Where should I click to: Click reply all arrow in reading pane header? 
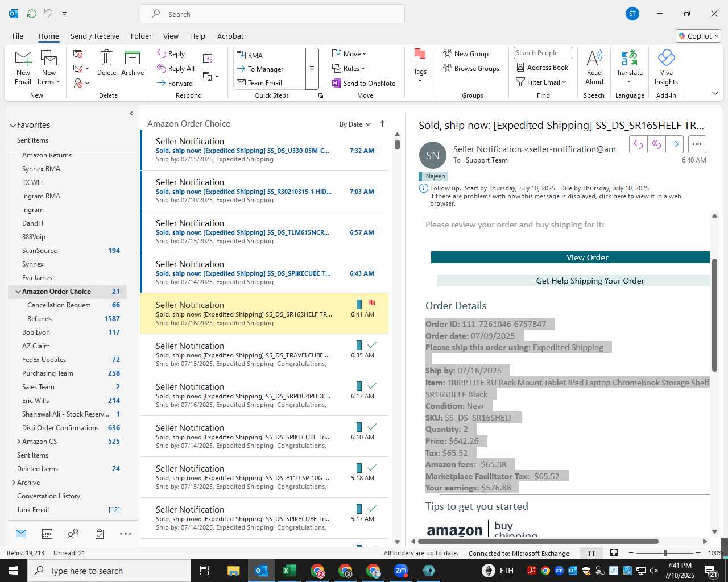(x=656, y=144)
